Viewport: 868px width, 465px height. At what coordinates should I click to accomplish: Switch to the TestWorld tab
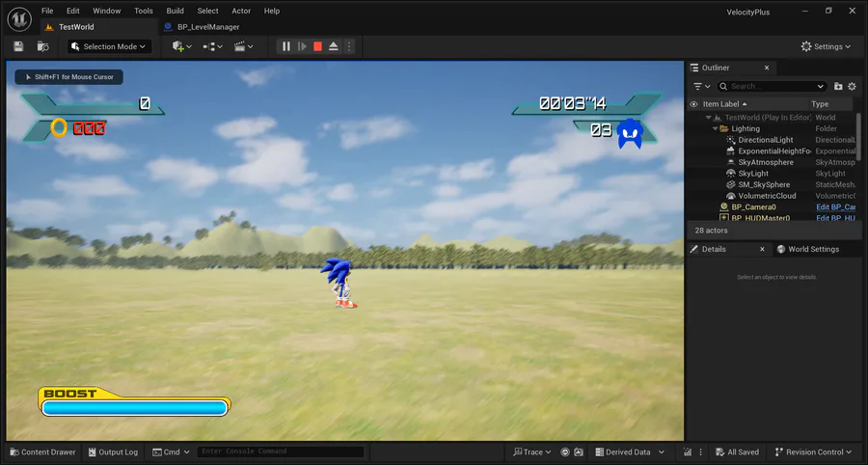point(76,27)
